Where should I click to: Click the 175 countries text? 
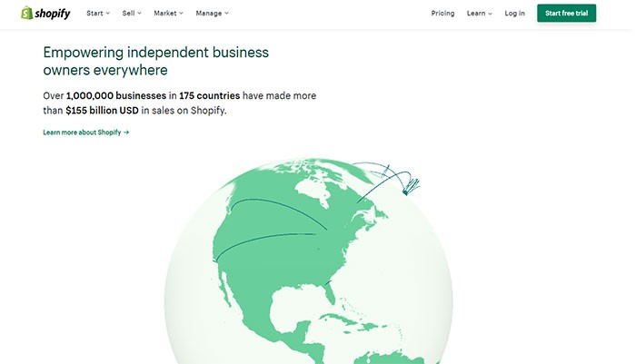click(209, 95)
